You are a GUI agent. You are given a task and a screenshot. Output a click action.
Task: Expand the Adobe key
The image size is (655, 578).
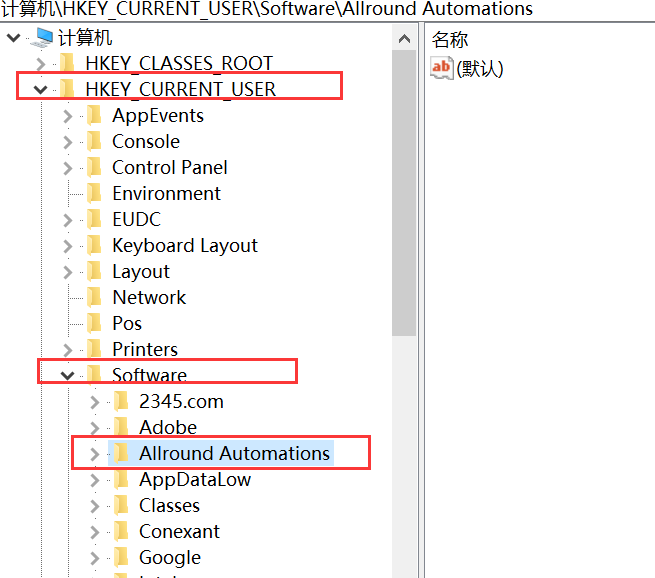pos(94,427)
